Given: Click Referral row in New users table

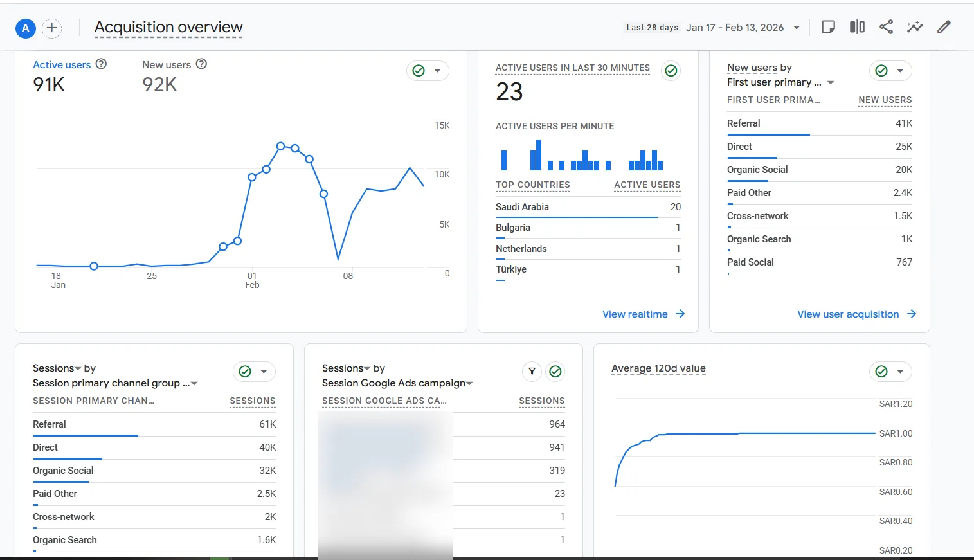Looking at the screenshot, I should click(820, 123).
